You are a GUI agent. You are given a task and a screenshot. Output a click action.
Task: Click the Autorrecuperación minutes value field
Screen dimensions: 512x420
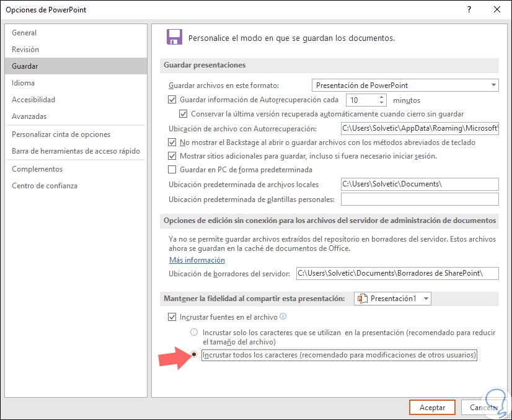pyautogui.click(x=362, y=100)
